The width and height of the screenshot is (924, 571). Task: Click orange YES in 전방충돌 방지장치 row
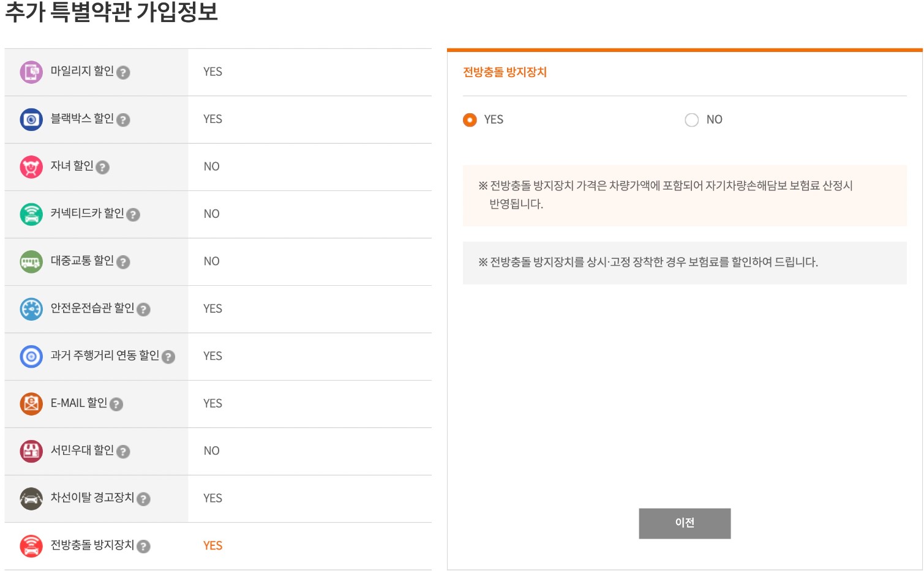(x=212, y=546)
